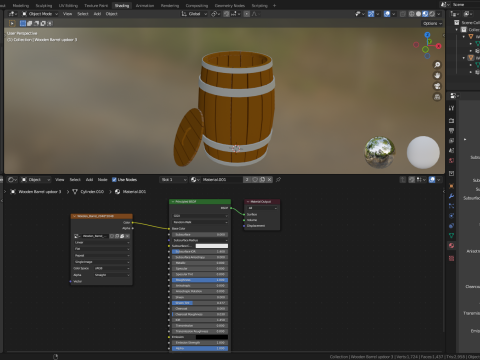Screen dimensions: 480x360
Task: Adjust the Roughness slider in Principled BSDF
Action: click(x=200, y=280)
